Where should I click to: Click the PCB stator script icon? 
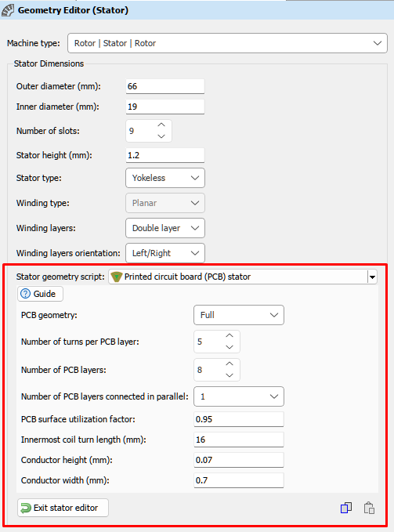(116, 277)
